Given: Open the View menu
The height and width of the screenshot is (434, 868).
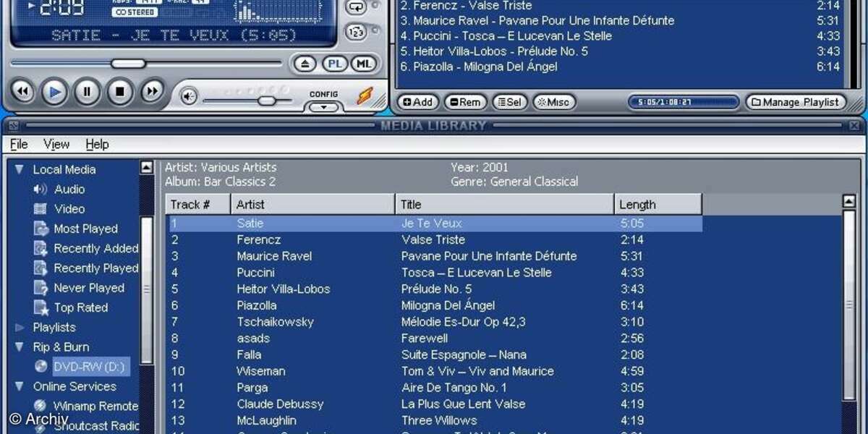Looking at the screenshot, I should coord(56,144).
